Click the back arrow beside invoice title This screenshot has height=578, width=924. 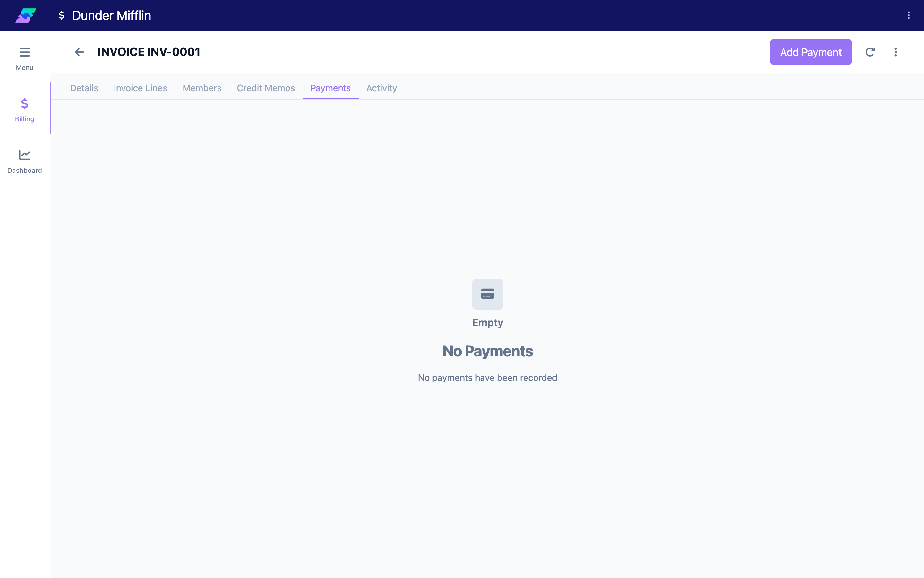tap(80, 52)
